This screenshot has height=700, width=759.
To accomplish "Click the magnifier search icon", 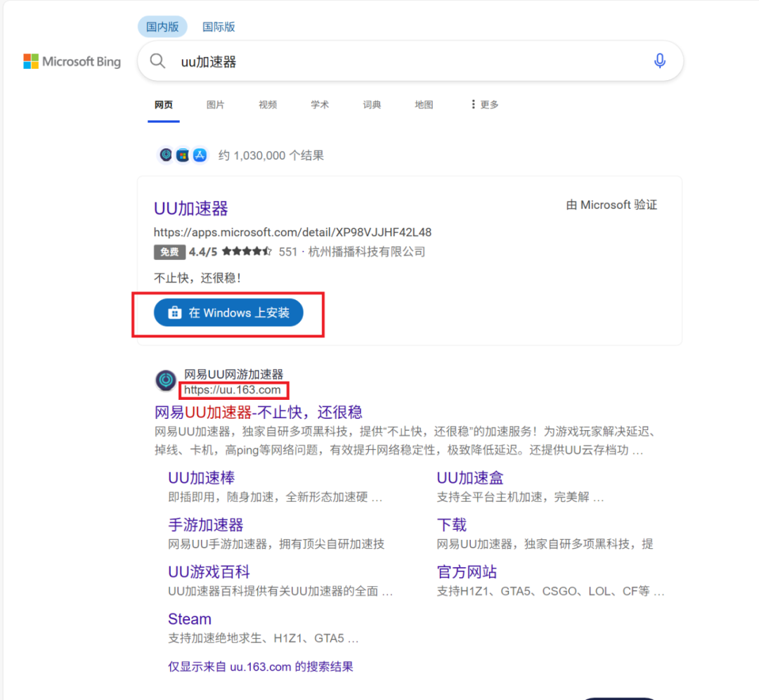I will [x=157, y=61].
